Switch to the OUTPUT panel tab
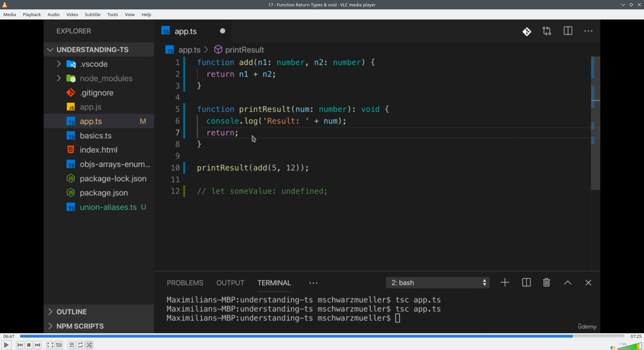 230,283
